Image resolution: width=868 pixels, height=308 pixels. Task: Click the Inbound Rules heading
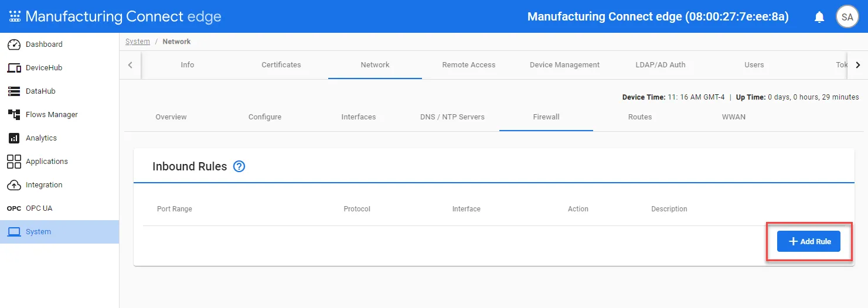189,166
